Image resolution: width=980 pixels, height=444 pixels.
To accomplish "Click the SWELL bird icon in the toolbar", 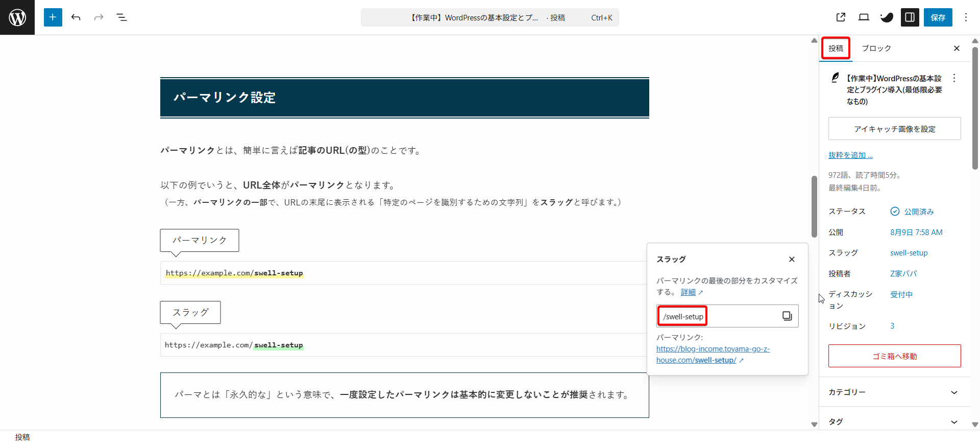I will pos(887,17).
